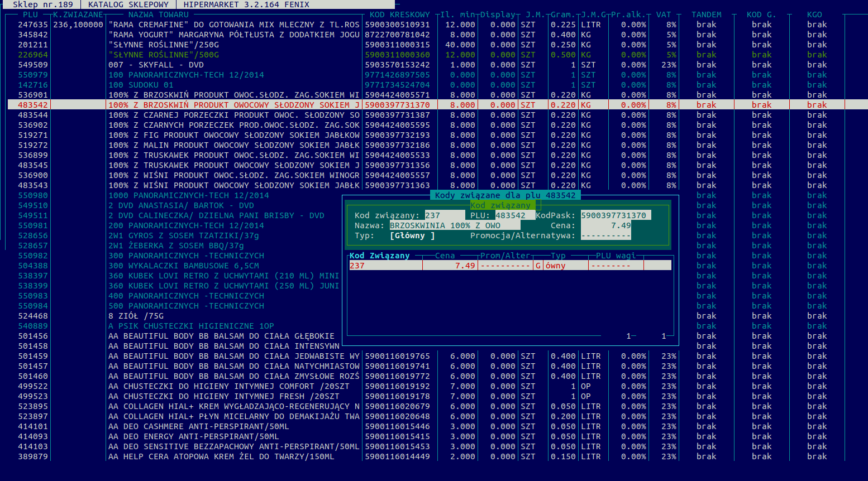Click the 'KOD KRESKOWY' column header
Screen dimensions: 868x481
point(399,15)
